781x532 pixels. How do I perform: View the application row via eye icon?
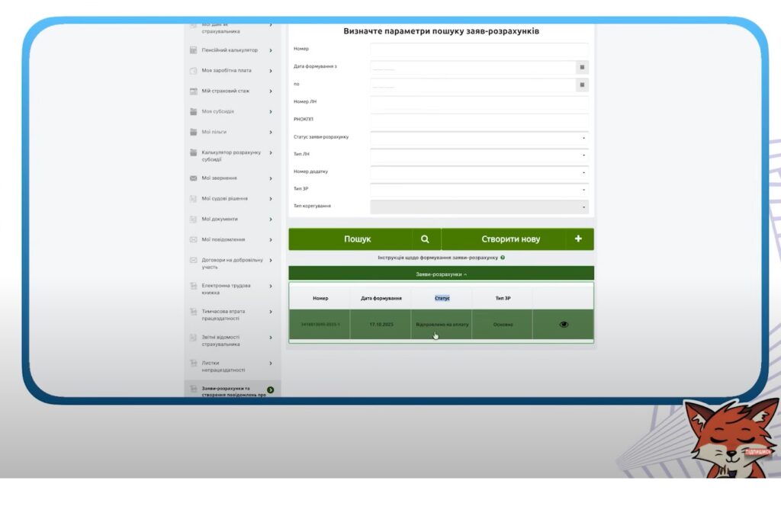point(564,325)
